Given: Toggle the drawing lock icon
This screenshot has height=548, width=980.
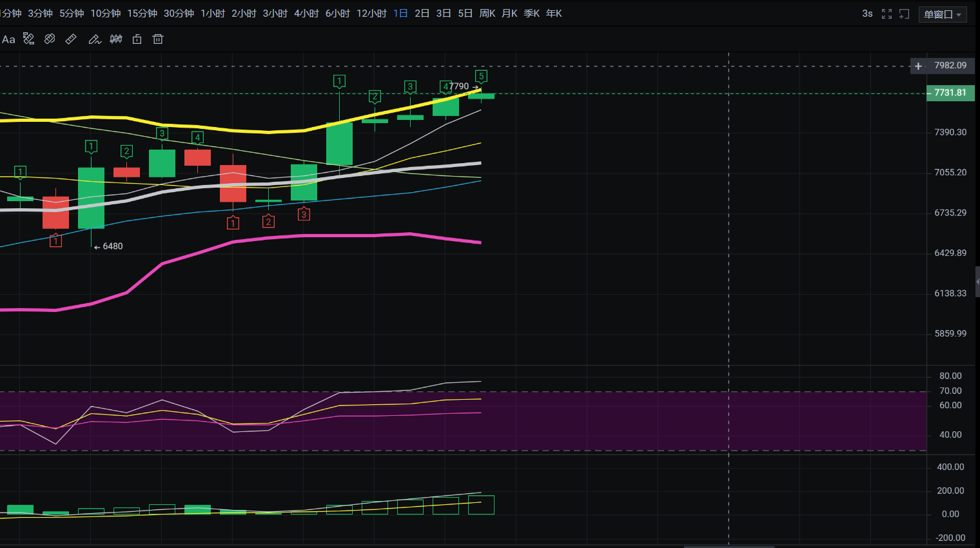Looking at the screenshot, I should 137,39.
